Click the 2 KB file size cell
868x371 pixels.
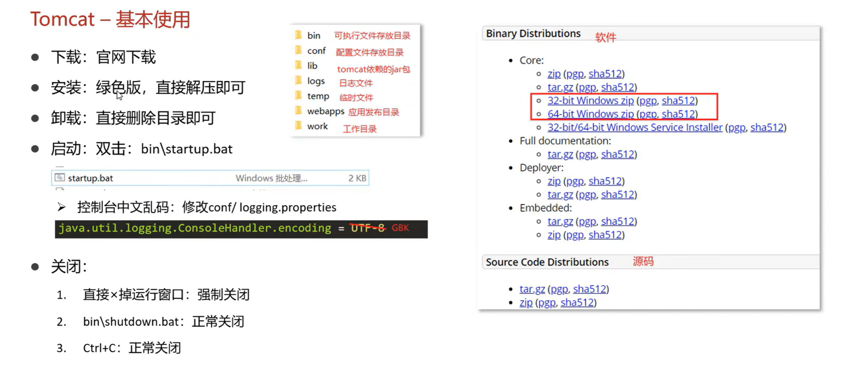pos(357,178)
